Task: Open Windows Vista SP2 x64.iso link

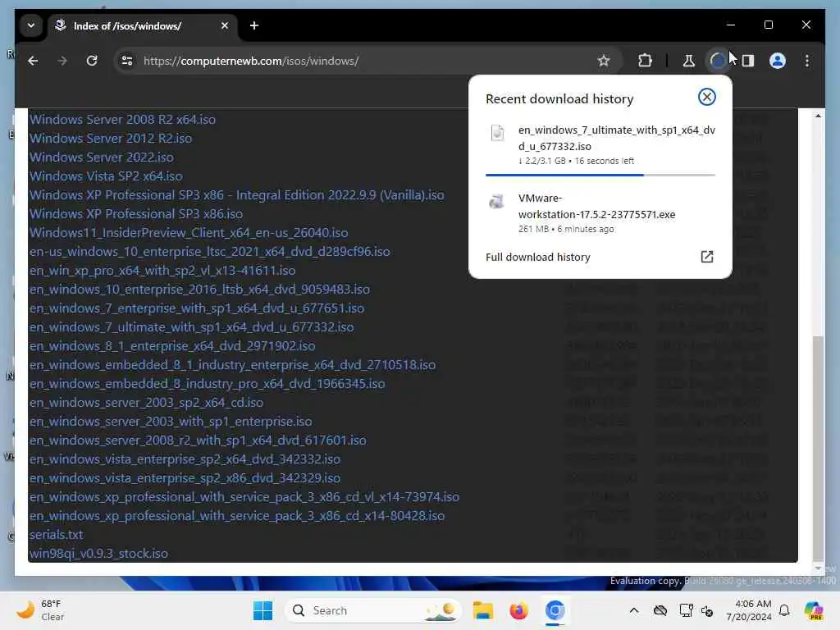Action: click(106, 176)
